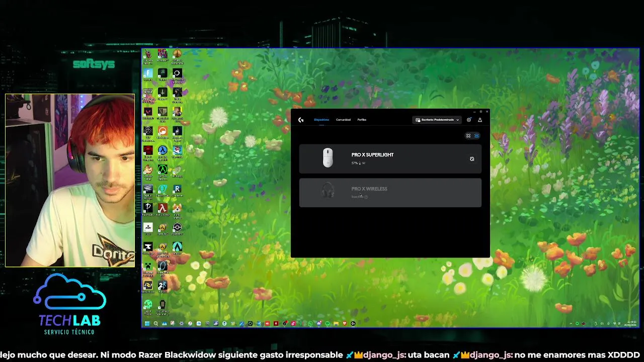Open the Comunidad tab

pyautogui.click(x=343, y=120)
